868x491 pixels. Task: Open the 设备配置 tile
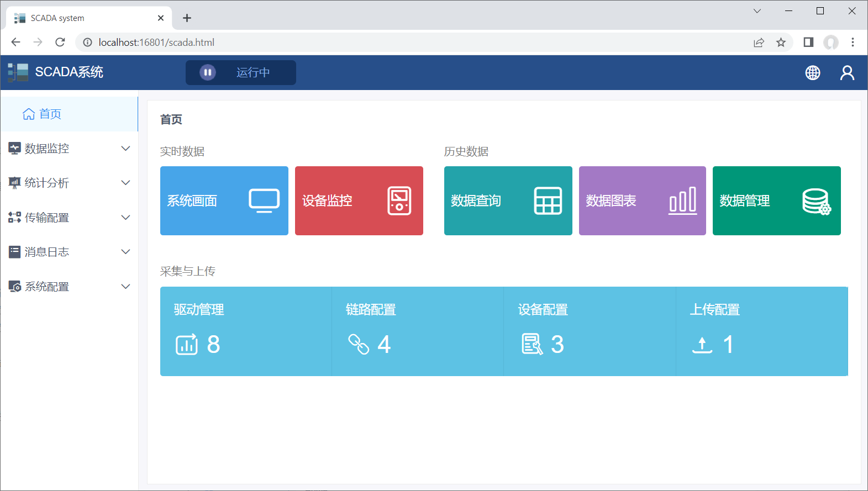[x=590, y=331]
